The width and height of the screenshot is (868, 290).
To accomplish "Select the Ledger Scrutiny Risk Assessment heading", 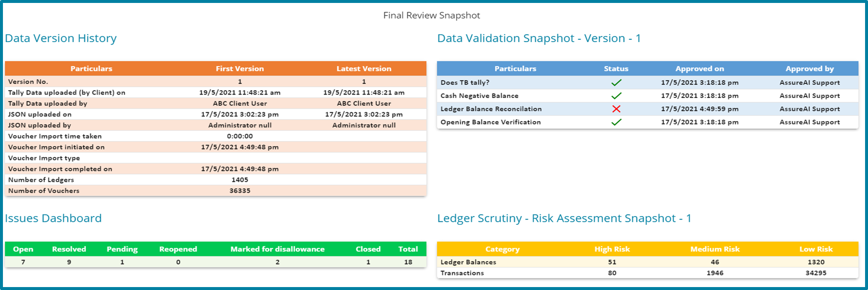I will tap(564, 218).
